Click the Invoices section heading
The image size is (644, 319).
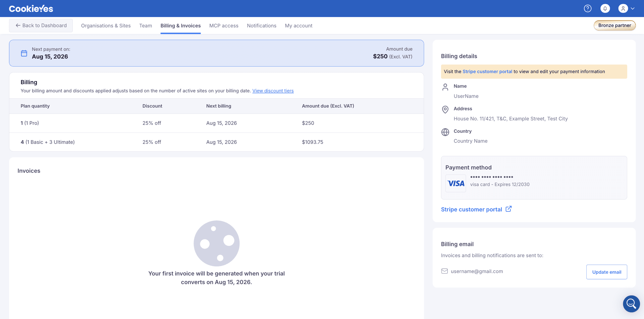(29, 171)
